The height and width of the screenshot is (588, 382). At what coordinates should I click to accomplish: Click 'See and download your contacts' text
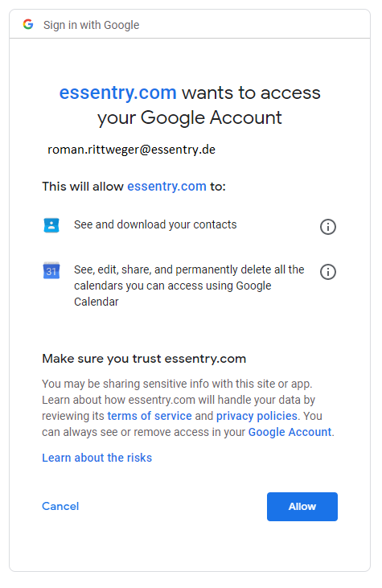click(x=155, y=224)
